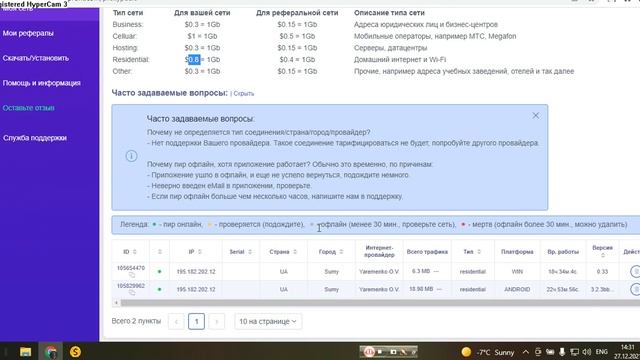
Task: Open the '10 на странице' page size dropdown
Action: point(268,322)
